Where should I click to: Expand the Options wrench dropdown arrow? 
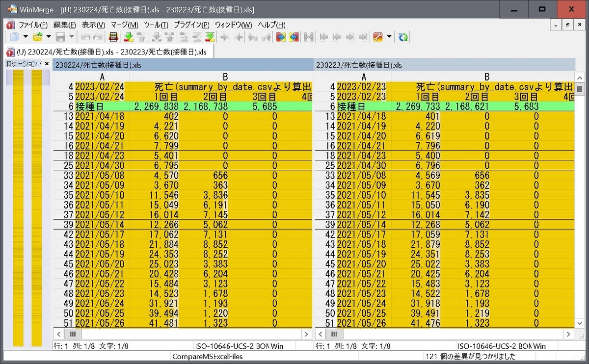click(x=389, y=37)
